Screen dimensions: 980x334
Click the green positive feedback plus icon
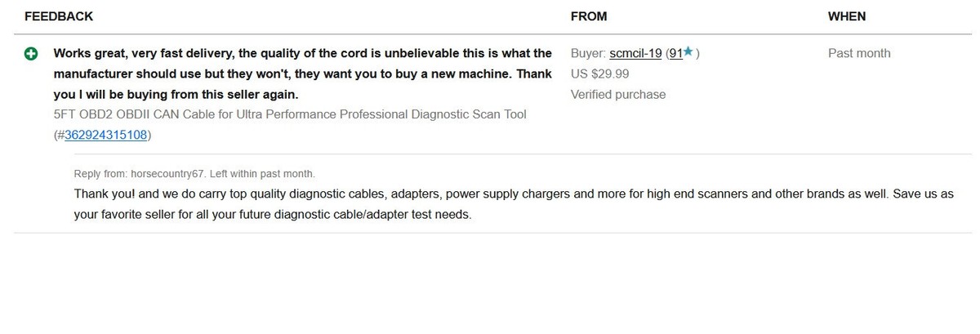31,54
